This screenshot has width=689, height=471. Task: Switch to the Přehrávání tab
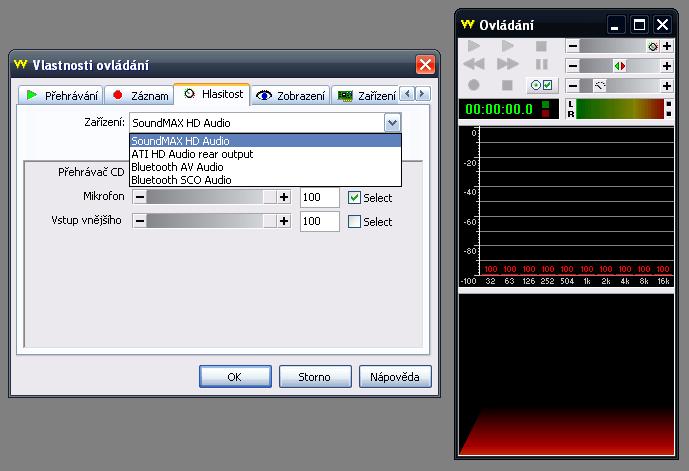coord(61,95)
